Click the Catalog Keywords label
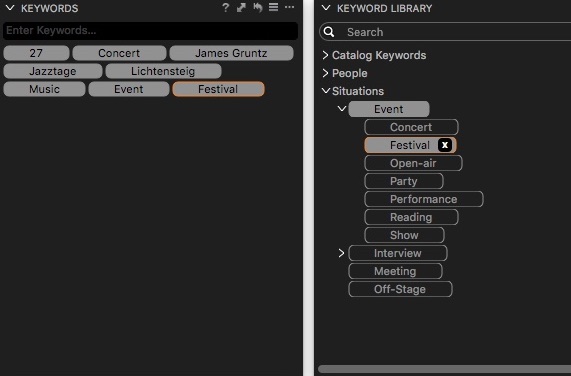The image size is (571, 376). [x=379, y=55]
